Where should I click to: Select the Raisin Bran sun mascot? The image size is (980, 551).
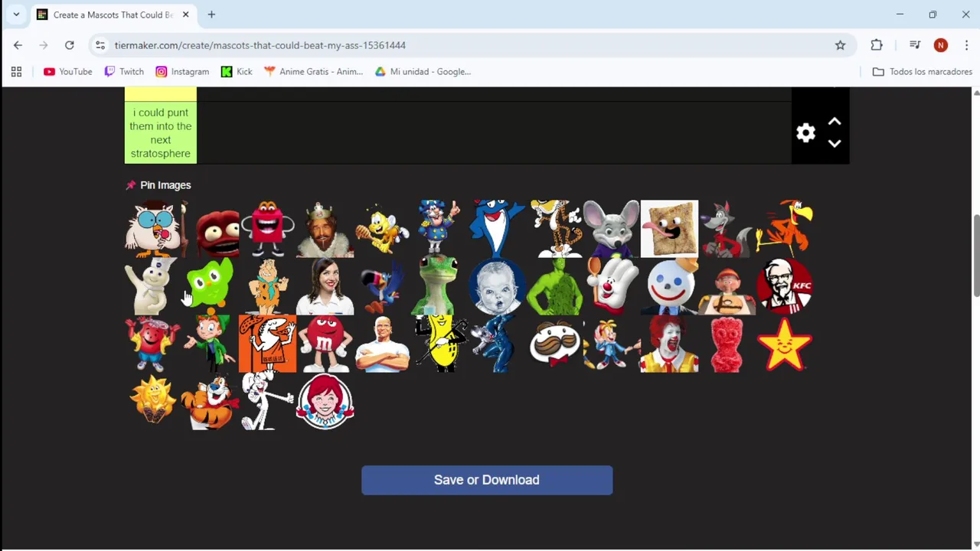[x=153, y=401]
